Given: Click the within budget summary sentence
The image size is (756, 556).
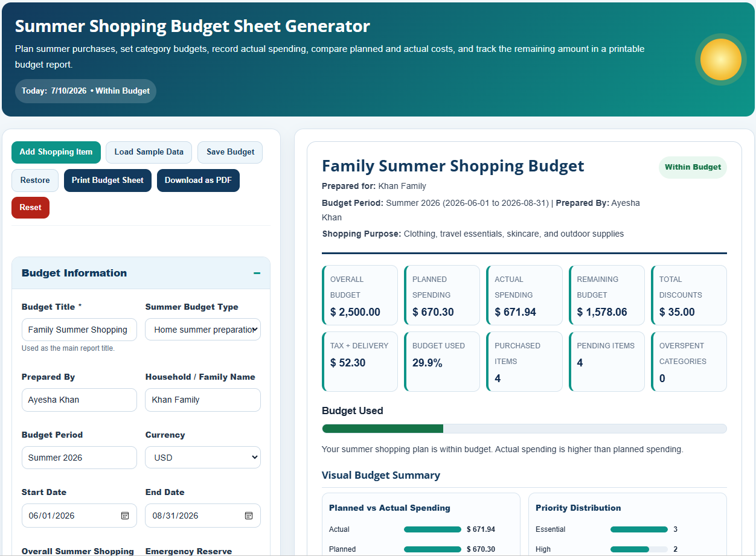Looking at the screenshot, I should pos(502,449).
